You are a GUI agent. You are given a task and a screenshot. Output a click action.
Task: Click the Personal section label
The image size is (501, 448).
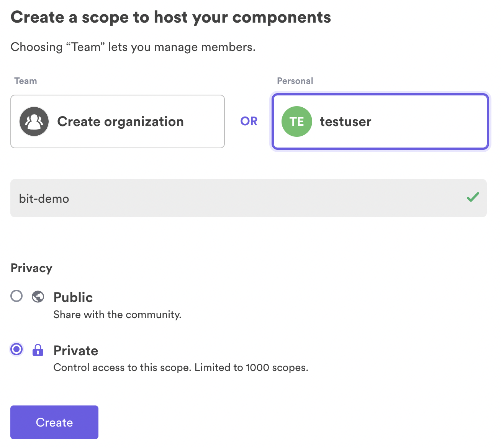click(x=295, y=81)
